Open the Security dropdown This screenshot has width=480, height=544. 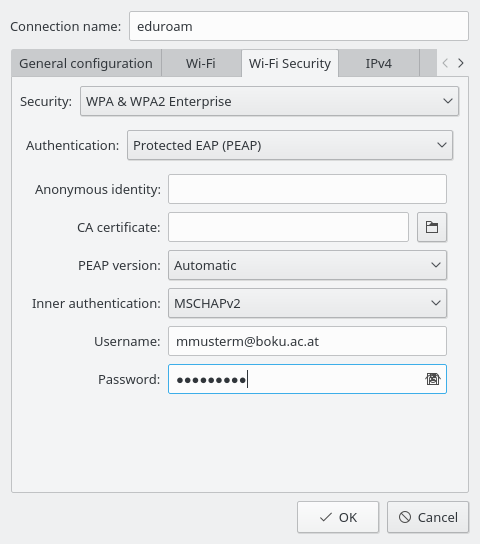click(x=269, y=101)
